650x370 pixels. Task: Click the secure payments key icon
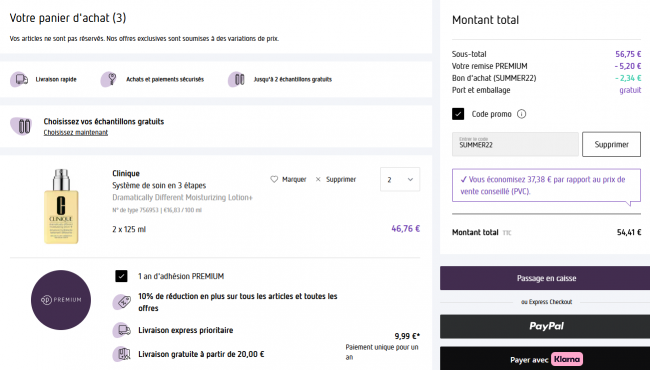pos(109,79)
